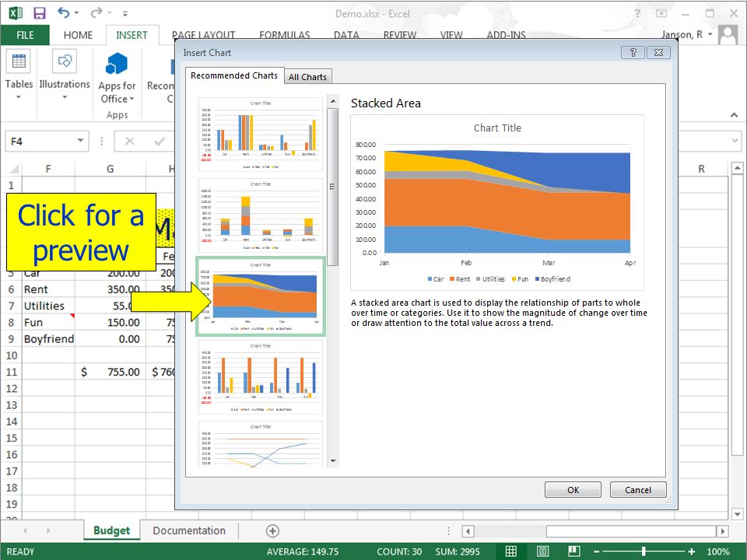This screenshot has width=747, height=560.
Task: Click the total cell showing 755.00
Action: click(110, 372)
